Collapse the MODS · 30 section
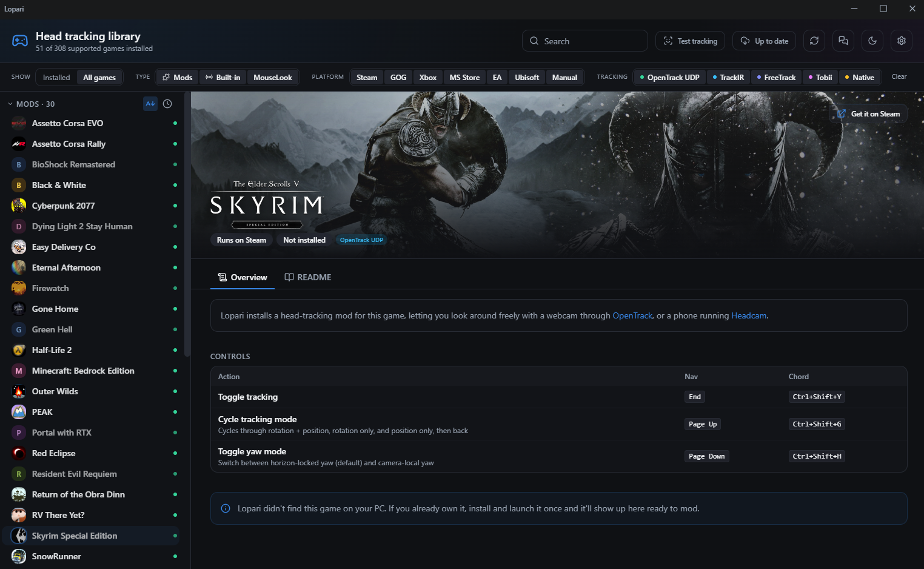Screen dimensions: 924x569 pos(32,104)
